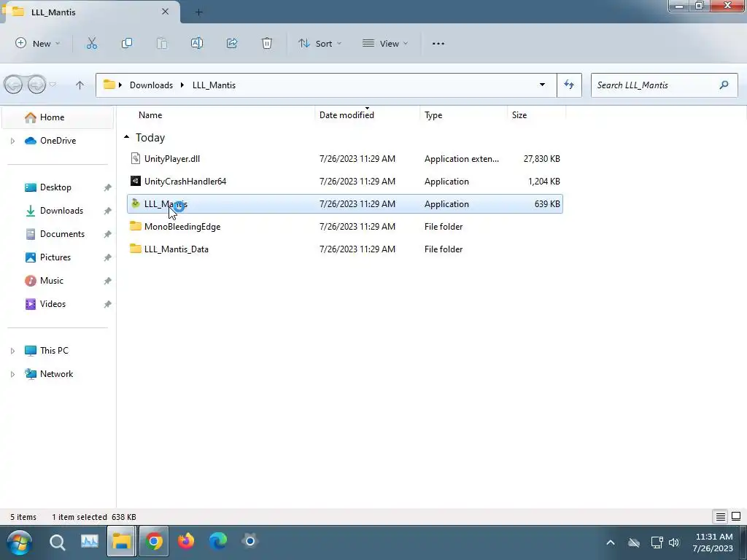The width and height of the screenshot is (747, 560).
Task: Click the Copy icon in the toolbar
Action: pyautogui.click(x=127, y=43)
